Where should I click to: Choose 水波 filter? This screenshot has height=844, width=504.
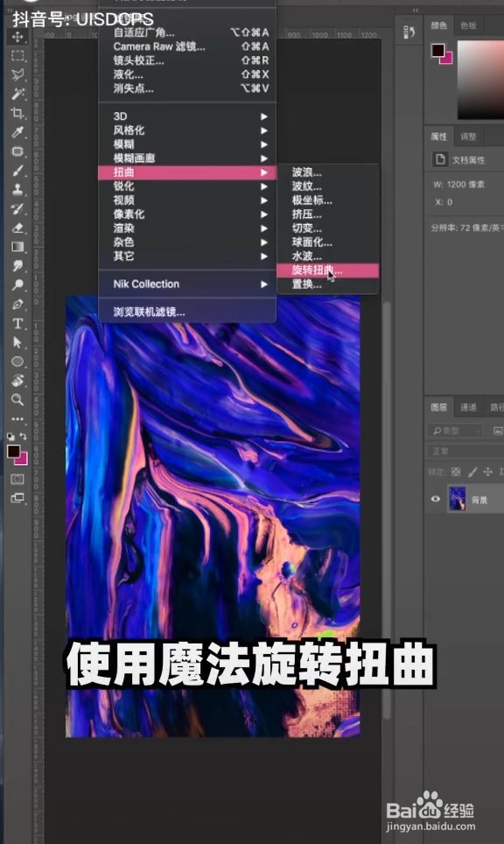tap(327, 257)
